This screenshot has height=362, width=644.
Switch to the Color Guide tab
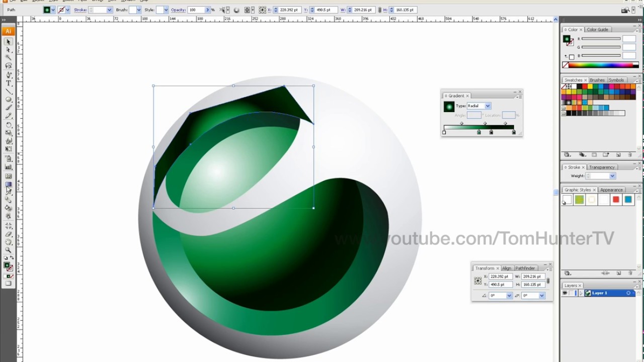597,30
